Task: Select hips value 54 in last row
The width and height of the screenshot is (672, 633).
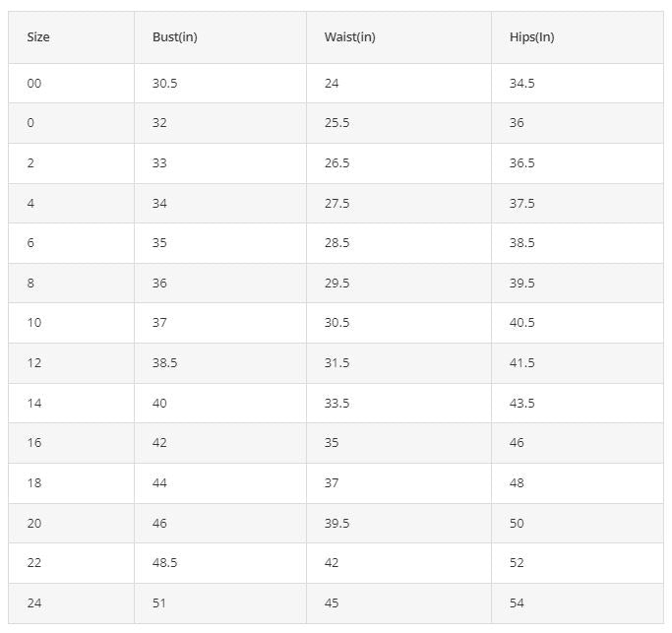Action: click(517, 603)
